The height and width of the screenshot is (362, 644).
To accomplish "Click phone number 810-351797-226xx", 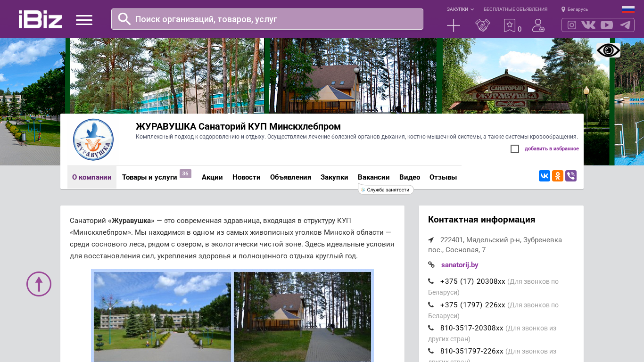I will (x=471, y=351).
